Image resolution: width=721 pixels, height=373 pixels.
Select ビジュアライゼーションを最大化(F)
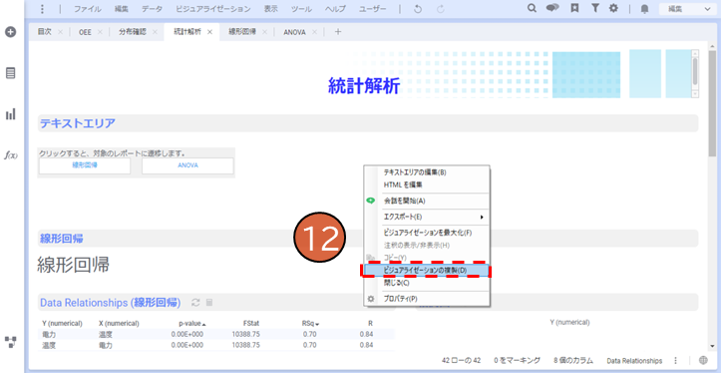[428, 233]
